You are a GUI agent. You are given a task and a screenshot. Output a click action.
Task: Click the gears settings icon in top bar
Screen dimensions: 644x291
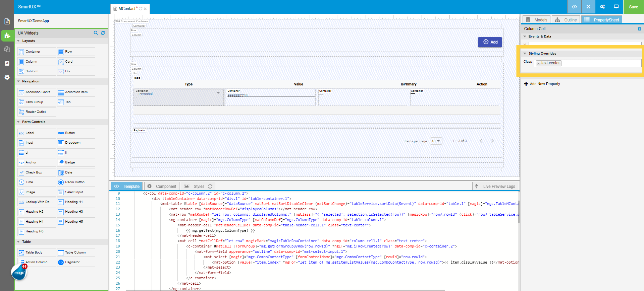(x=602, y=7)
